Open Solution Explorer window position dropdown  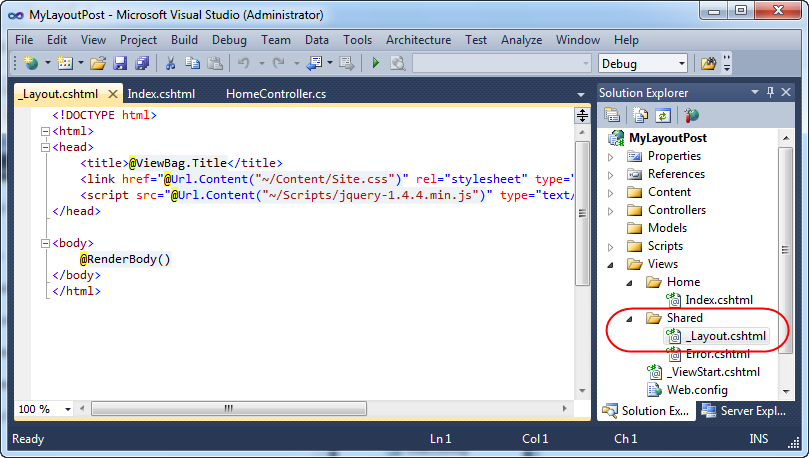(755, 92)
